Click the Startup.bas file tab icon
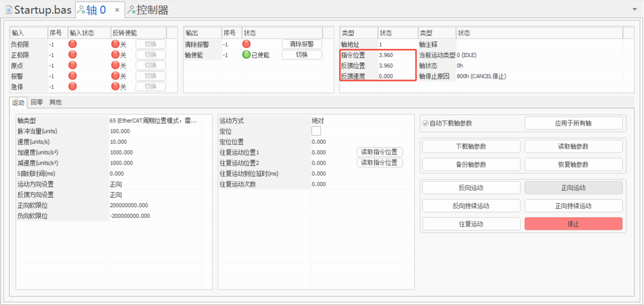 point(9,10)
